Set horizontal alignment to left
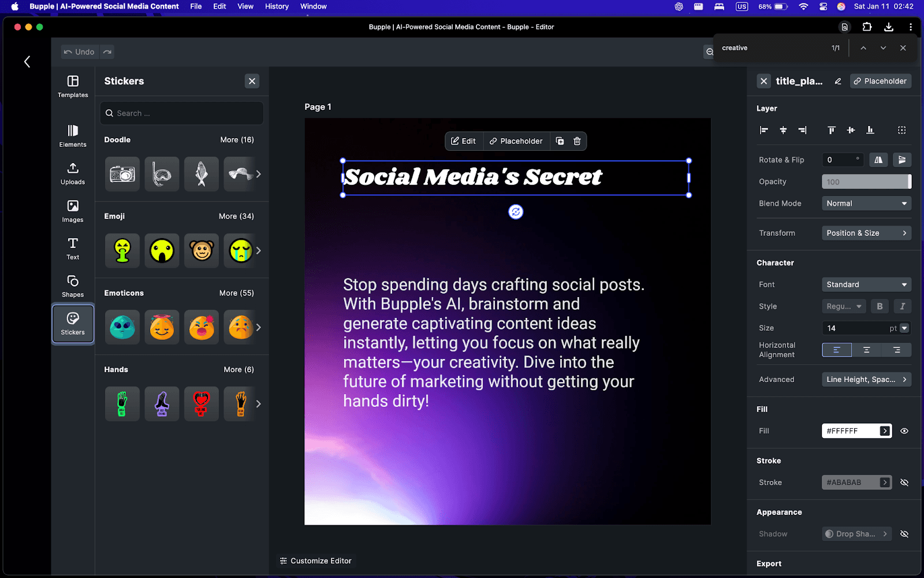924x578 pixels. [x=837, y=350]
